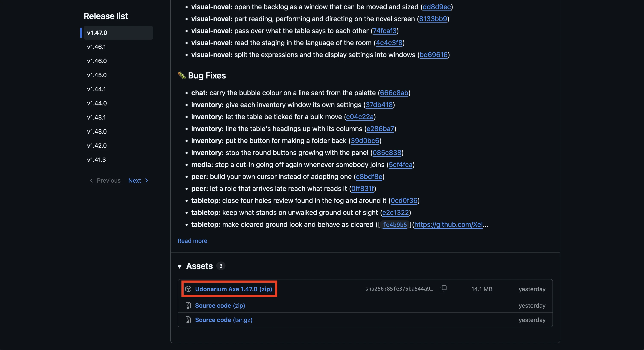Image resolution: width=644 pixels, height=350 pixels.
Task: Copy the sha256 checksum to clipboard
Action: point(443,289)
